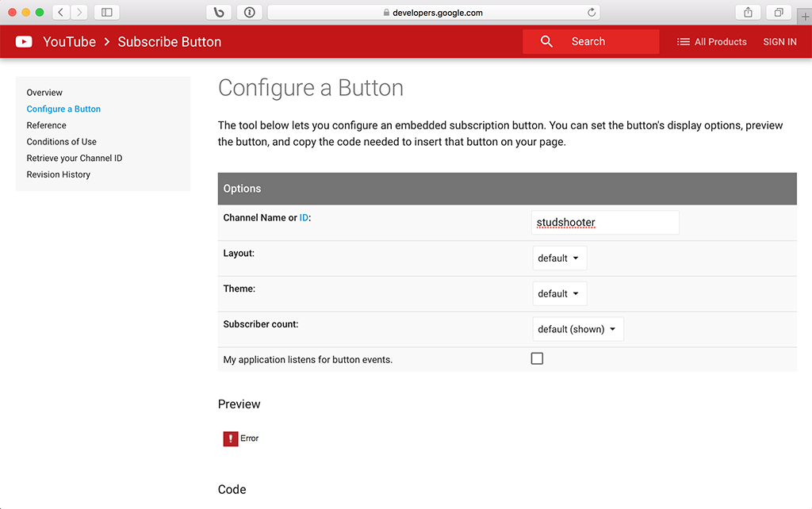Enable 'My application listens for button events' checkbox
Viewport: 812px width, 509px height.
tap(537, 358)
